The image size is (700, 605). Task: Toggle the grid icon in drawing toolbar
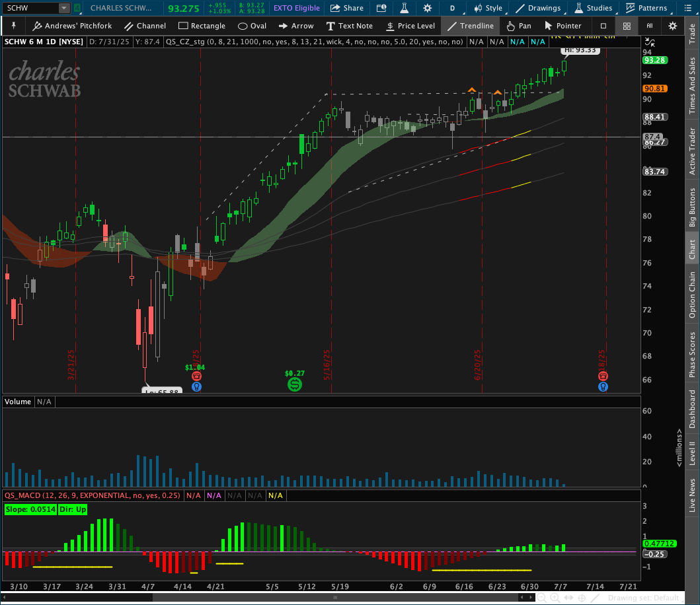pos(627,26)
